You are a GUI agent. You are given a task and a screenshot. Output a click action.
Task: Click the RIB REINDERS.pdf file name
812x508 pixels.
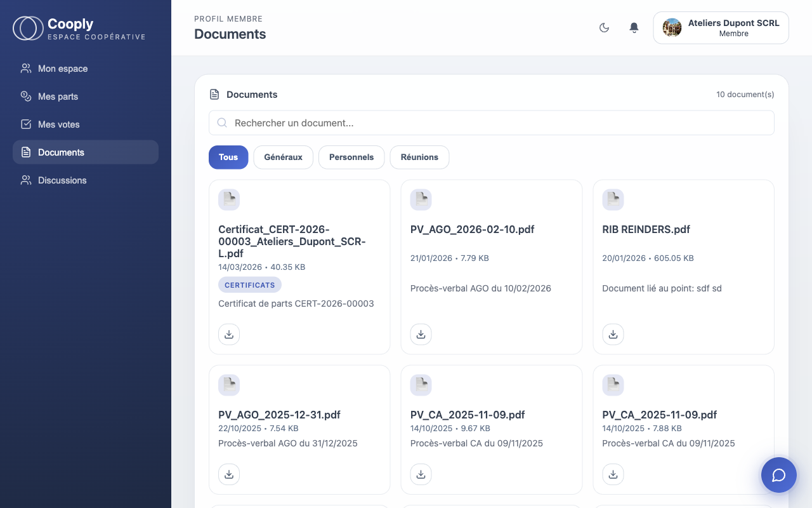(x=646, y=229)
